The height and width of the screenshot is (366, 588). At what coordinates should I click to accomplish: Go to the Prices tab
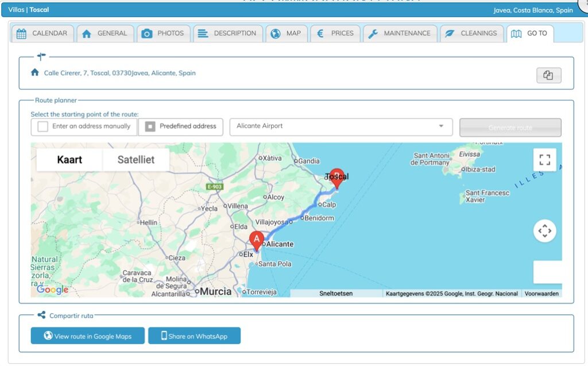(x=336, y=33)
